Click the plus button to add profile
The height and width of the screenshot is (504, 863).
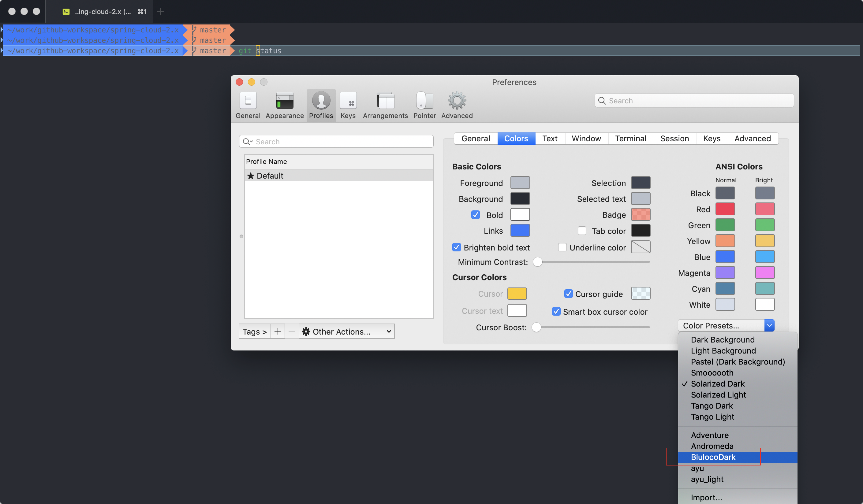[277, 331]
